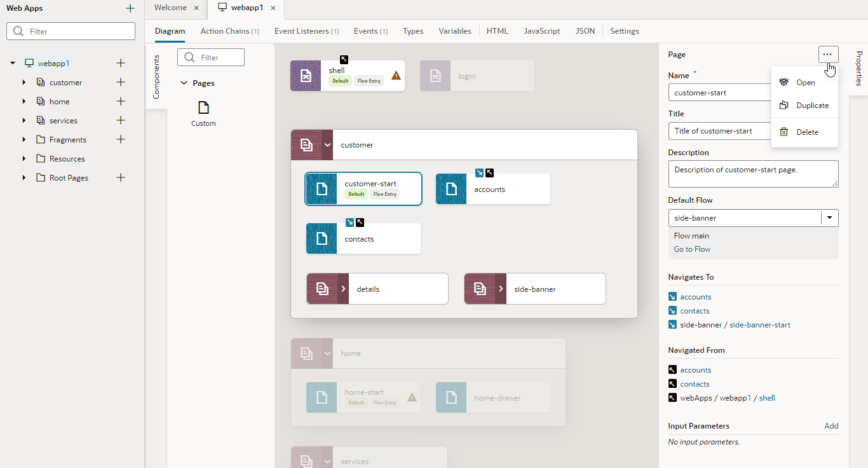Expand the side-banner nested flow
The image size is (868, 468).
(501, 289)
